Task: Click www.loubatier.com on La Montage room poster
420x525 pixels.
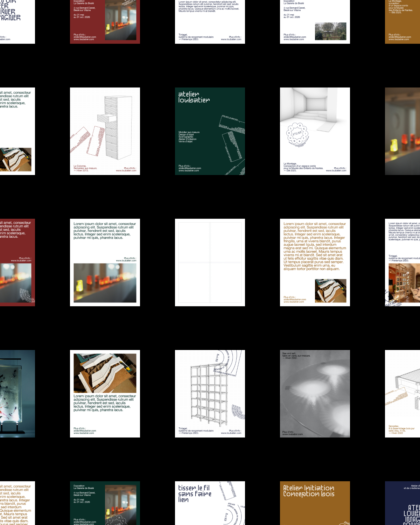Action: [336, 171]
